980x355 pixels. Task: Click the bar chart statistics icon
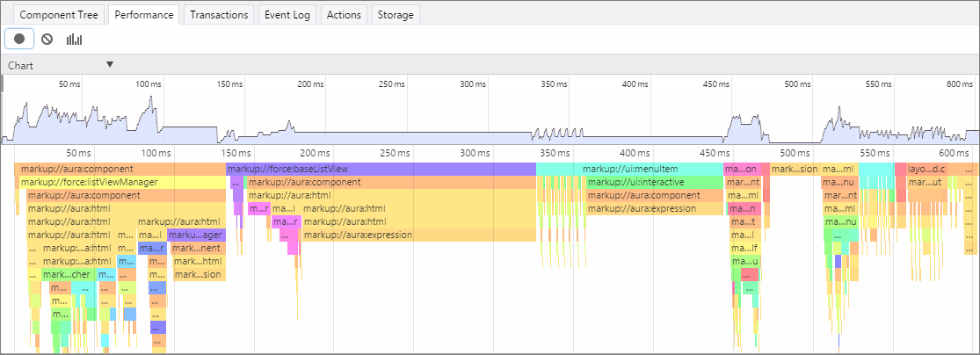(x=75, y=40)
